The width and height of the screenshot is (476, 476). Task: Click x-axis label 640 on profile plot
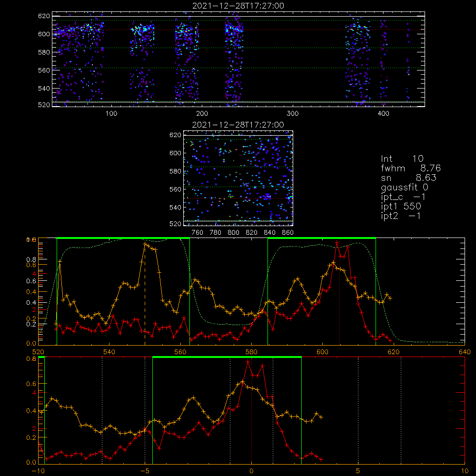pyautogui.click(x=465, y=352)
